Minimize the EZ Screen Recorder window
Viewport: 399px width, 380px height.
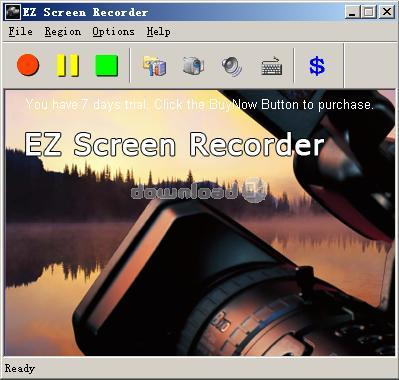pyautogui.click(x=352, y=12)
